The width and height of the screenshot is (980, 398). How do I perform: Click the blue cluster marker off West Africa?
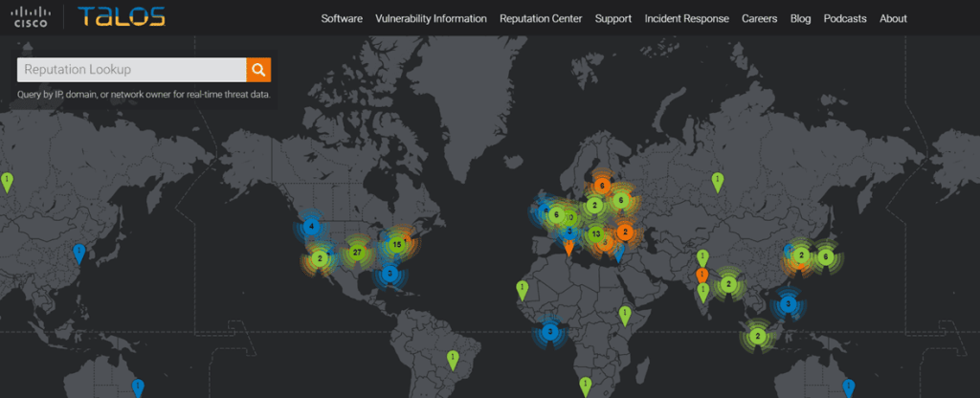(549, 331)
